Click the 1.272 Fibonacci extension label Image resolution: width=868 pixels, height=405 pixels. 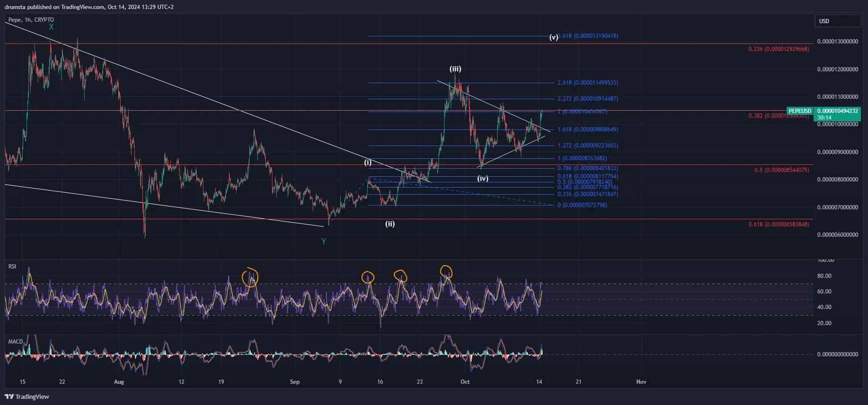click(x=587, y=146)
